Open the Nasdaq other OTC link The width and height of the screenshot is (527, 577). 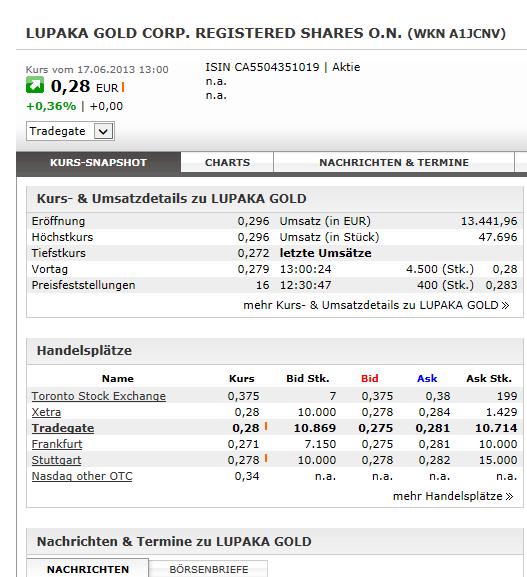coord(82,476)
